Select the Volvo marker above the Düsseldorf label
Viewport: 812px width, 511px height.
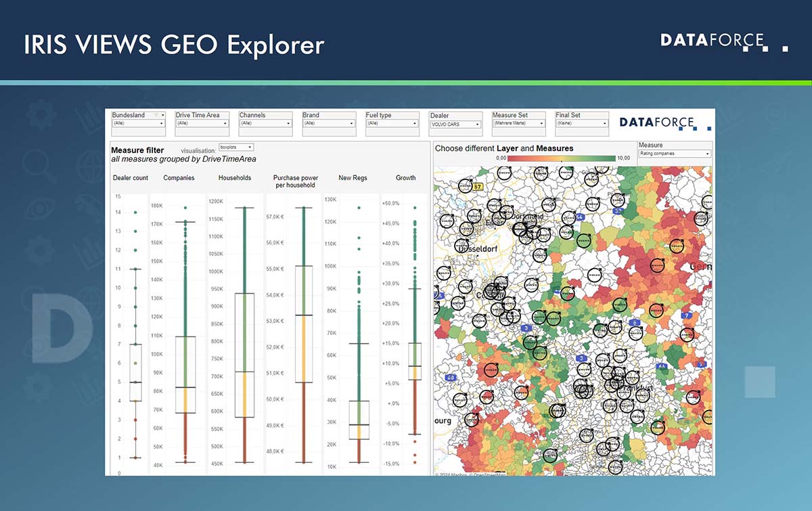coord(463,245)
